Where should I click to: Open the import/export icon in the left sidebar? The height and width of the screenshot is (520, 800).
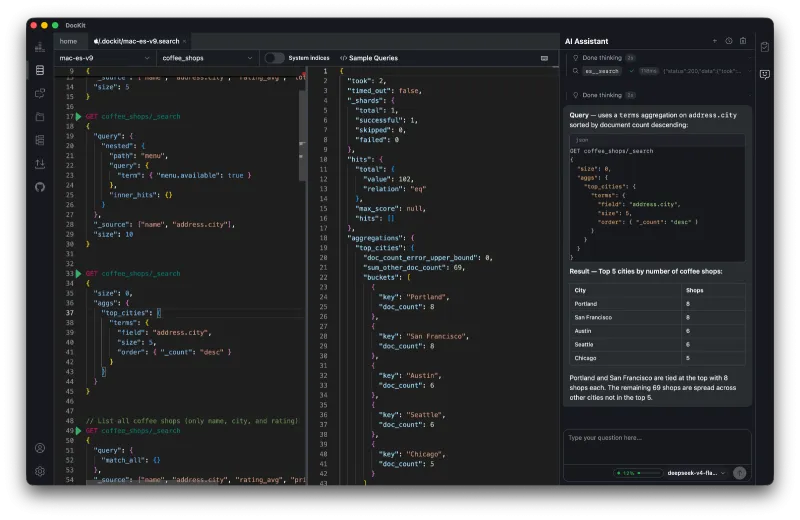point(40,163)
